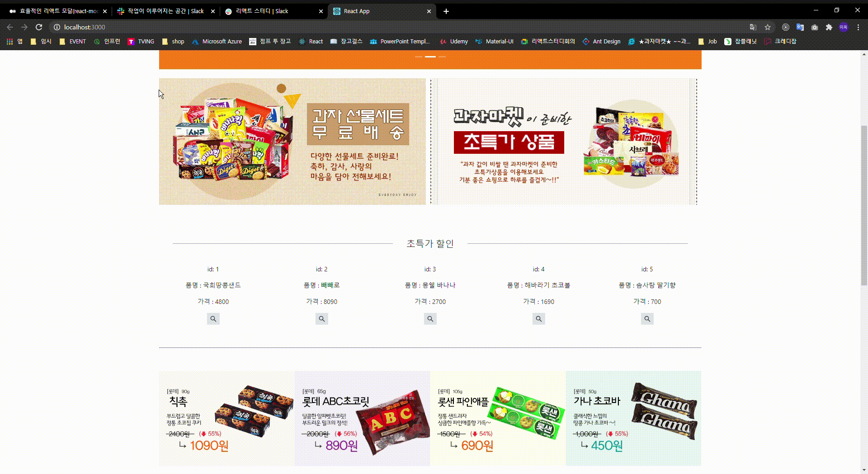
Task: Open the apps grid bookmark icon
Action: click(x=9, y=41)
